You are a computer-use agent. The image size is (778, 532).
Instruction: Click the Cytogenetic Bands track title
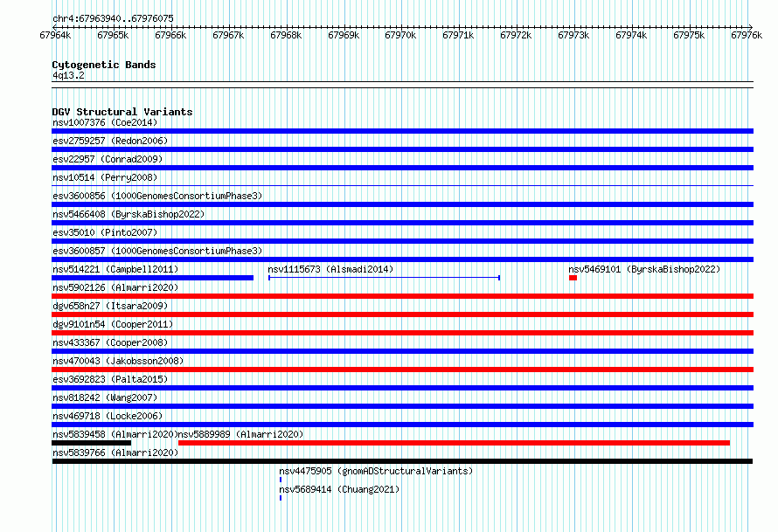pyautogui.click(x=104, y=65)
